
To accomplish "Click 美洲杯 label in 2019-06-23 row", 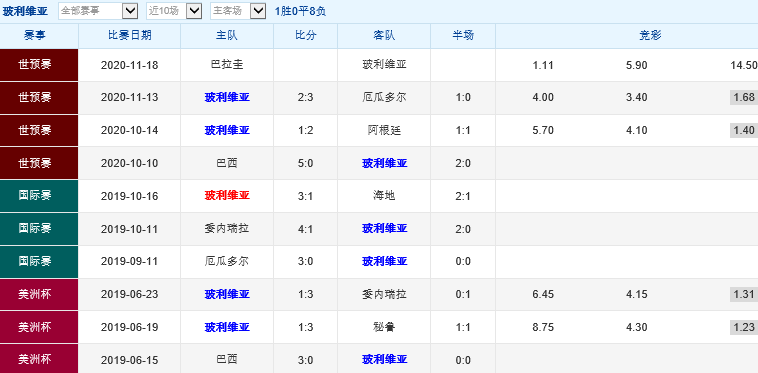I will (35, 294).
